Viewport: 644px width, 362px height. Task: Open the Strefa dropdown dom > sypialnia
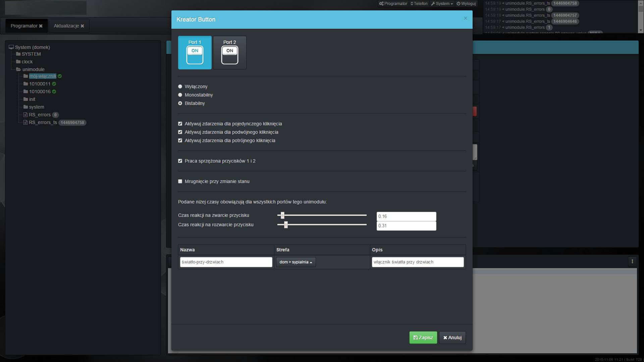point(296,262)
